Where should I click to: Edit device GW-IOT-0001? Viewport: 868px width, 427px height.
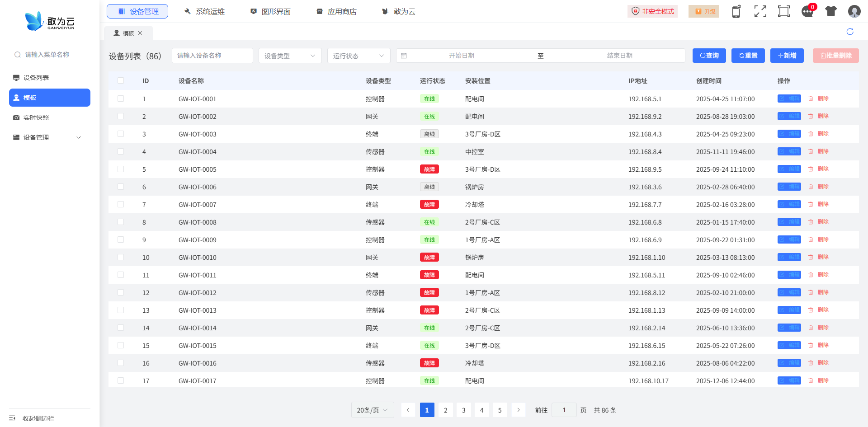pyautogui.click(x=789, y=99)
